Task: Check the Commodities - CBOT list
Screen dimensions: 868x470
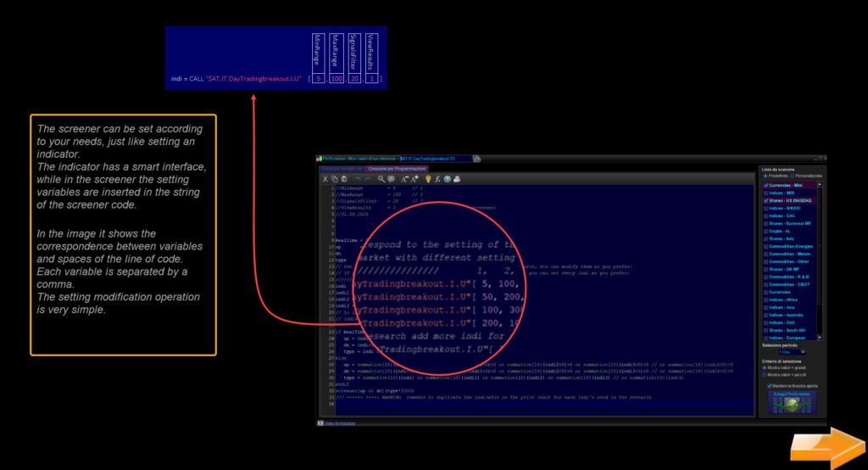Action: [766, 284]
